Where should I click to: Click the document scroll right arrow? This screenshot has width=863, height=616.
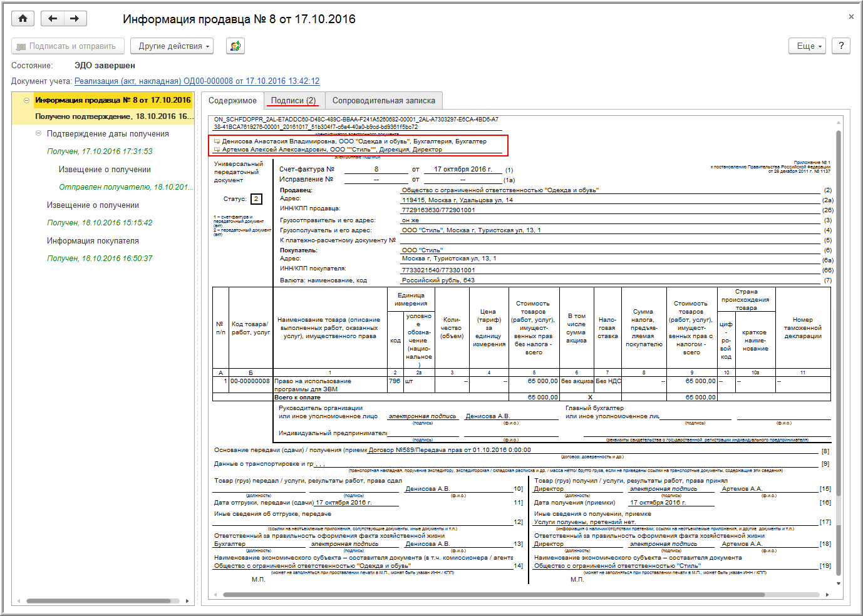(827, 595)
